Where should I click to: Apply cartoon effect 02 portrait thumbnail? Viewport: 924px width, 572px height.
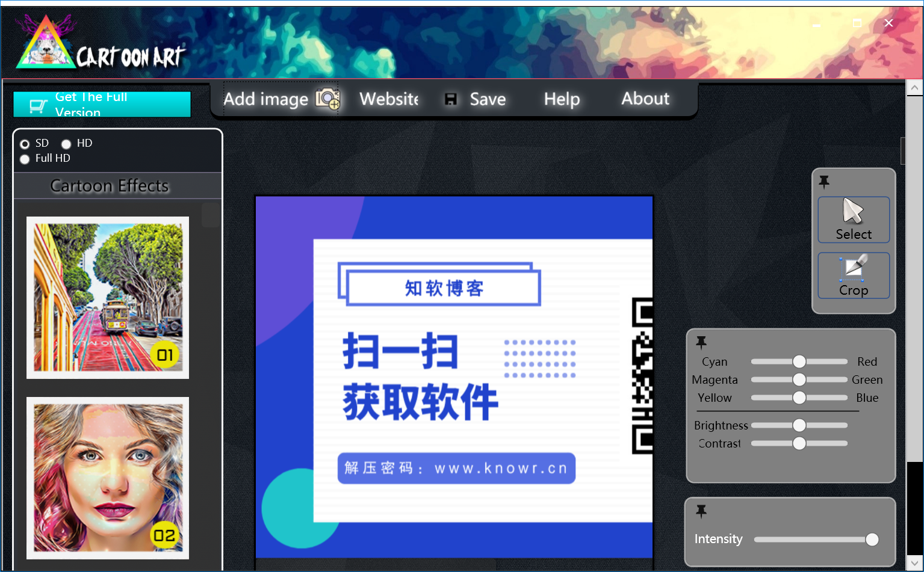click(108, 478)
